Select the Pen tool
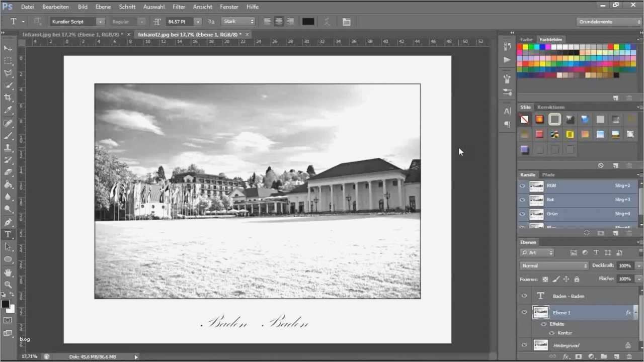The image size is (644, 362). [8, 222]
